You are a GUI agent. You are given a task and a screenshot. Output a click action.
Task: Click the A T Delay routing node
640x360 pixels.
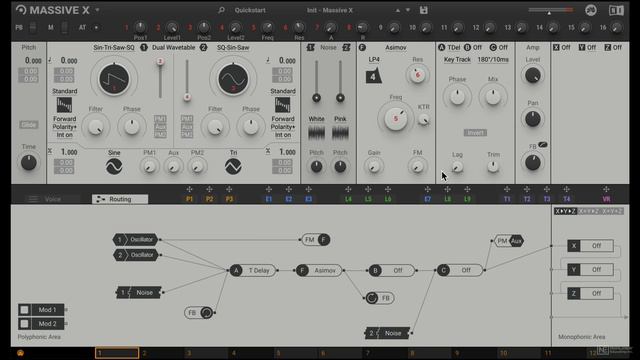[x=253, y=270]
